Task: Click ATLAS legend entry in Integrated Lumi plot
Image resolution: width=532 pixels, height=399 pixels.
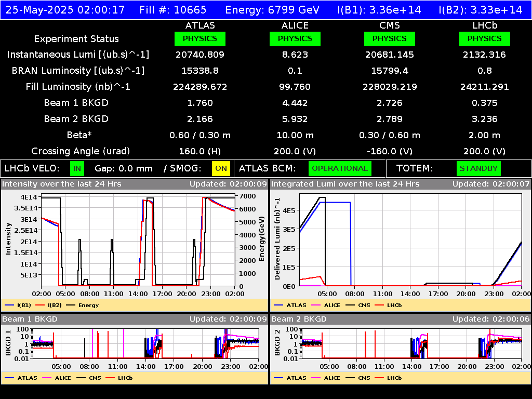Action: pyautogui.click(x=290, y=305)
